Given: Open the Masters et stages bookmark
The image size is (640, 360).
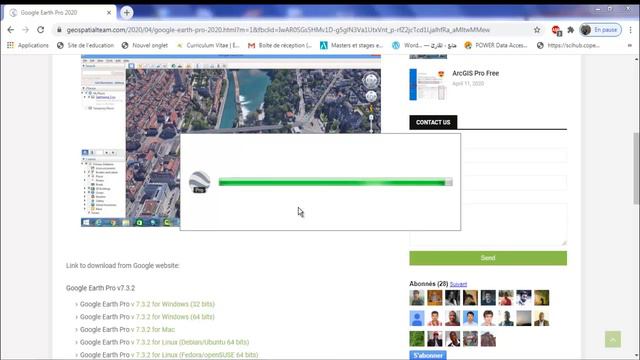Looking at the screenshot, I should [351, 45].
